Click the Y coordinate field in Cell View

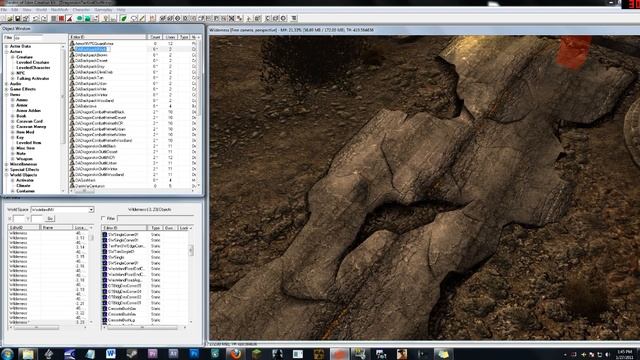click(x=37, y=219)
